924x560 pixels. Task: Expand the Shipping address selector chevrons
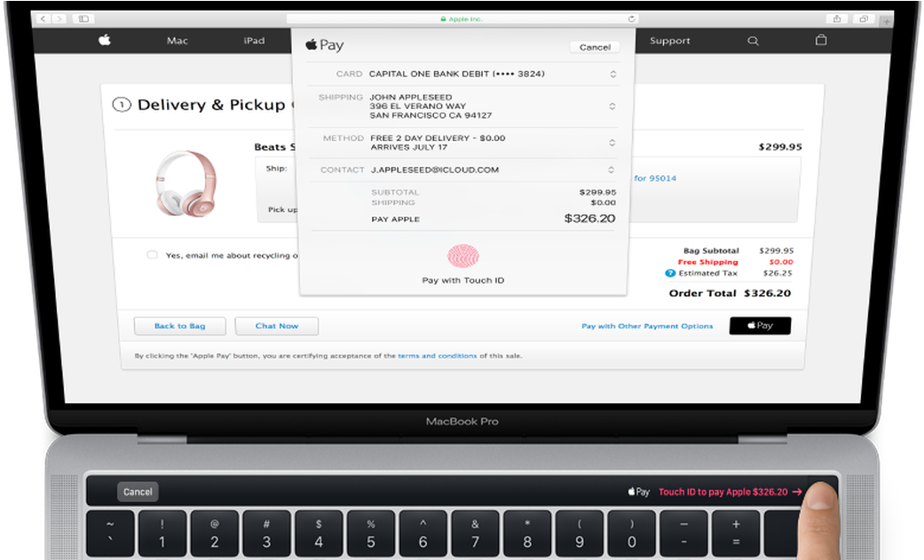[612, 106]
